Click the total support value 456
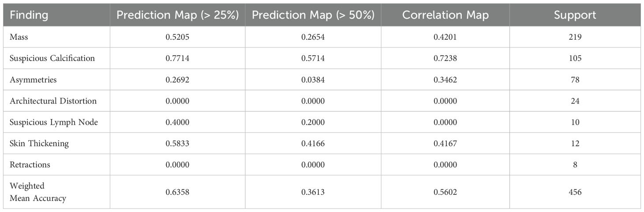644x212 pixels. point(575,192)
